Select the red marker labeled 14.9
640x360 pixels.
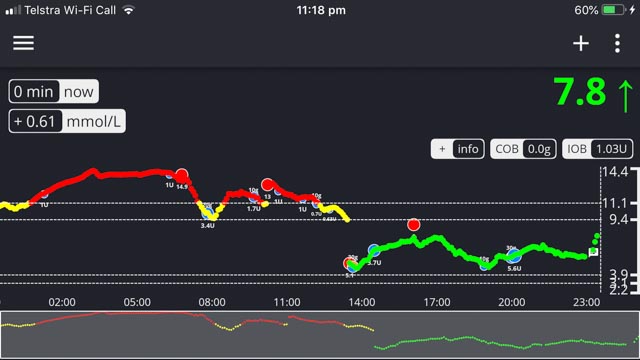[x=182, y=176]
